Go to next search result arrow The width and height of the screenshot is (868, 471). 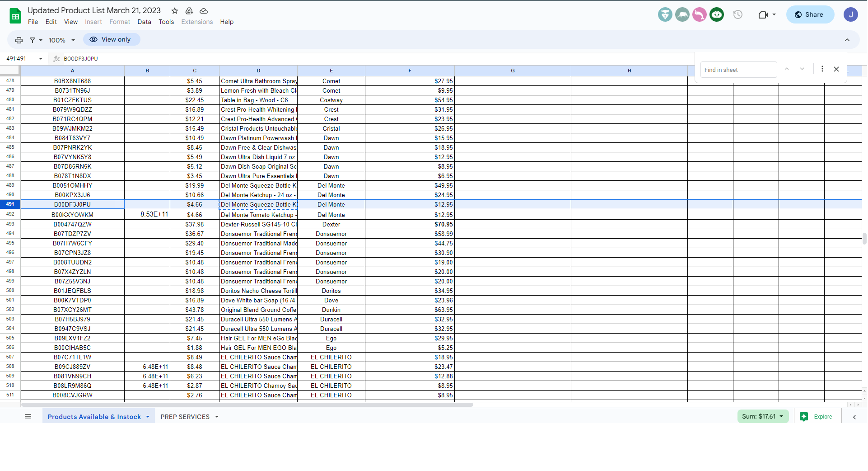[x=802, y=69]
